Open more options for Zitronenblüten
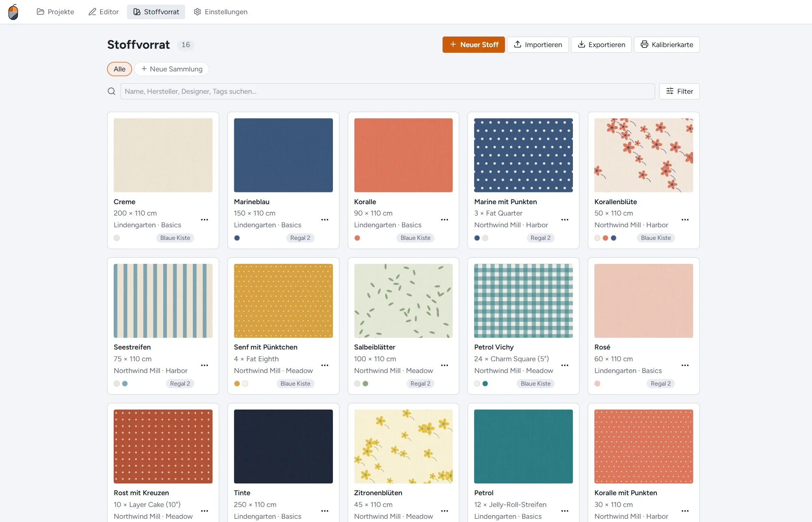This screenshot has height=522, width=812. click(x=445, y=511)
